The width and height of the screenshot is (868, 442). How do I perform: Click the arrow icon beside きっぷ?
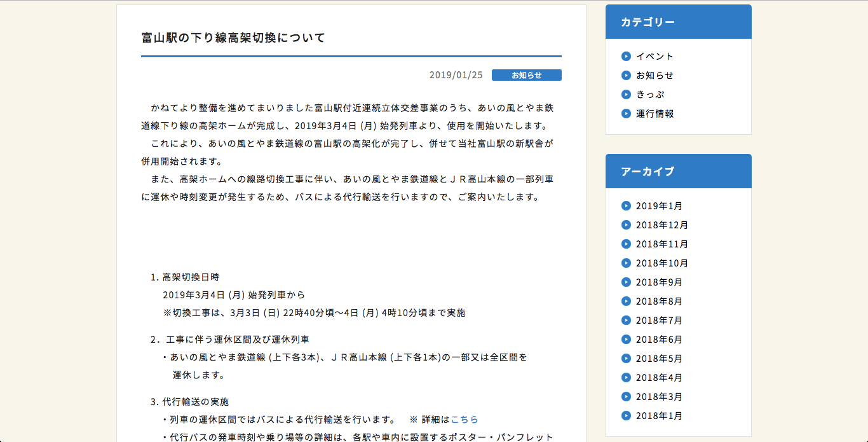tap(626, 94)
